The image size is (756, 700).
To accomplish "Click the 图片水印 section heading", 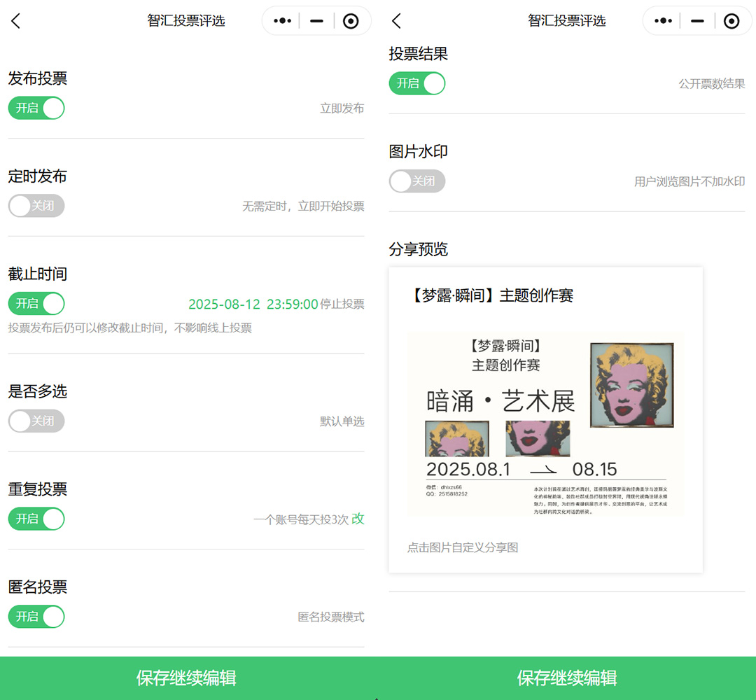I will 419,151.
